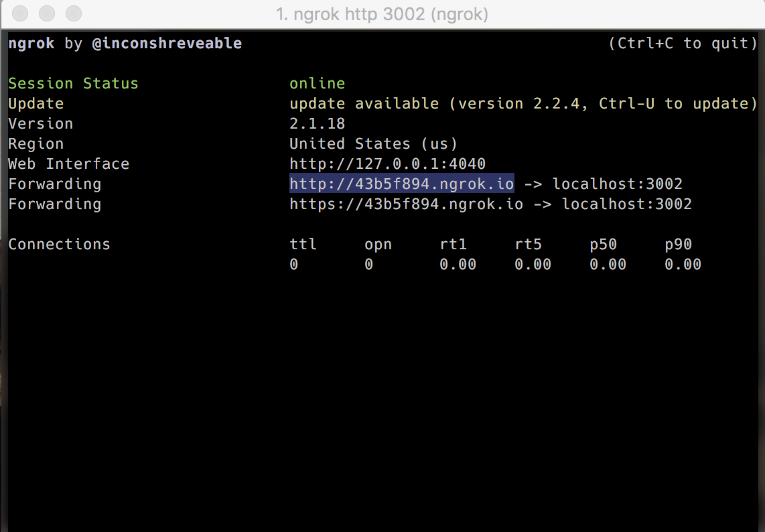This screenshot has height=532, width=765.
Task: Click 'localhost:3002' on the https forwarding row
Action: 626,204
